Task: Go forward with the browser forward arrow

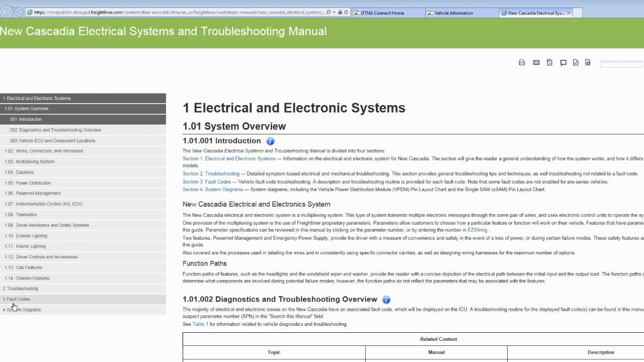Action: click(x=19, y=12)
